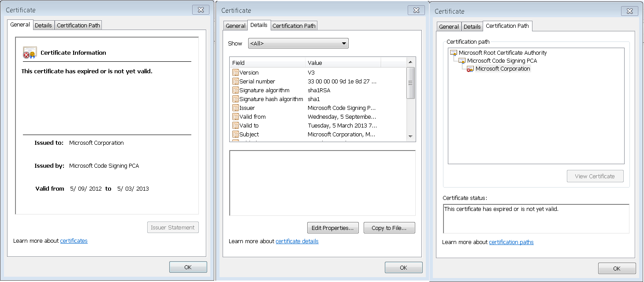This screenshot has height=282, width=644.
Task: Click the Microsoft Corporation invalid certificate icon
Action: [x=470, y=68]
